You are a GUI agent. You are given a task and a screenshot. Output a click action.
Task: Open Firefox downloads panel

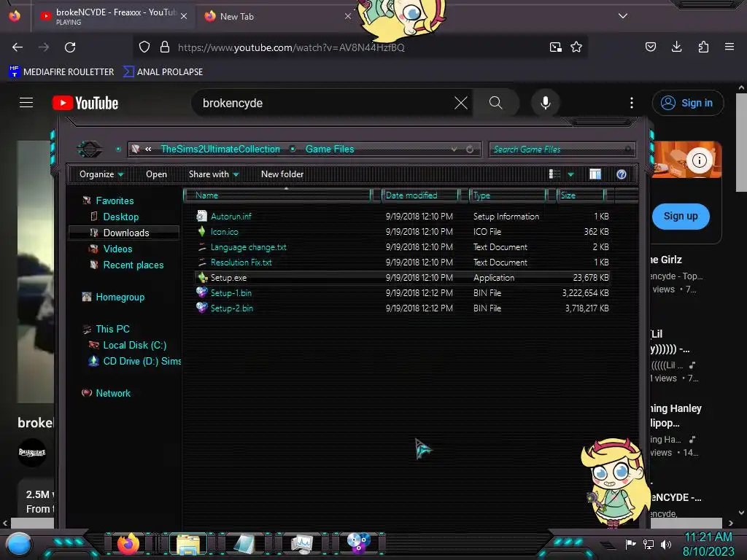(676, 47)
